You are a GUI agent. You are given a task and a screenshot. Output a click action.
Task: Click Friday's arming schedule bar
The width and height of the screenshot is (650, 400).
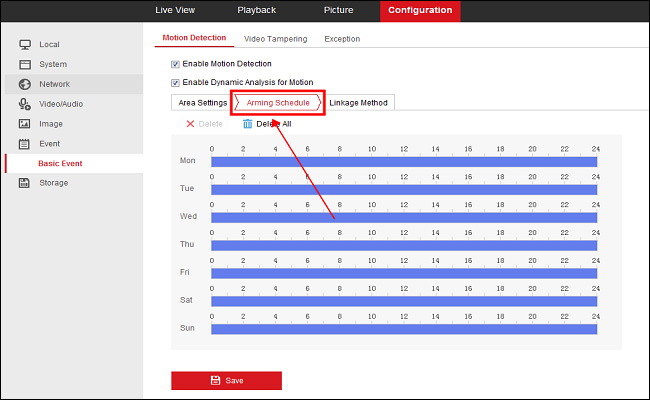(x=404, y=274)
